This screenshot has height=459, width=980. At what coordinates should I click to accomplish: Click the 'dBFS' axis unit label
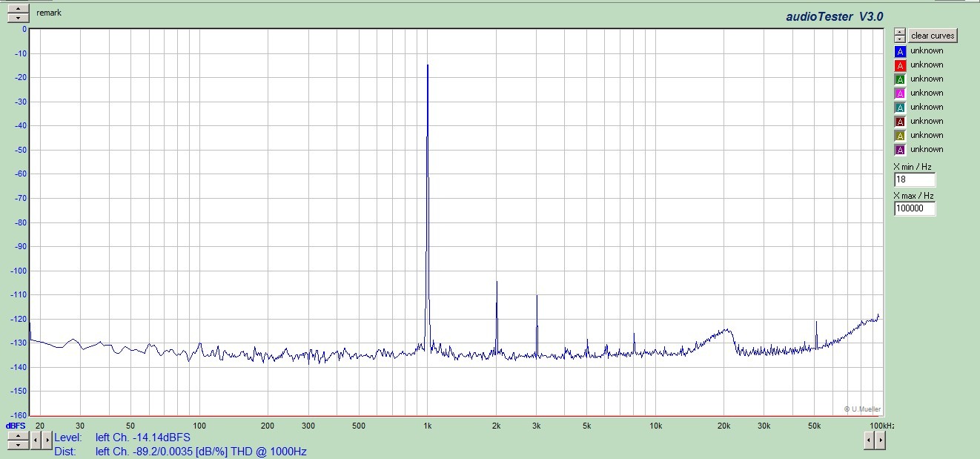16,426
